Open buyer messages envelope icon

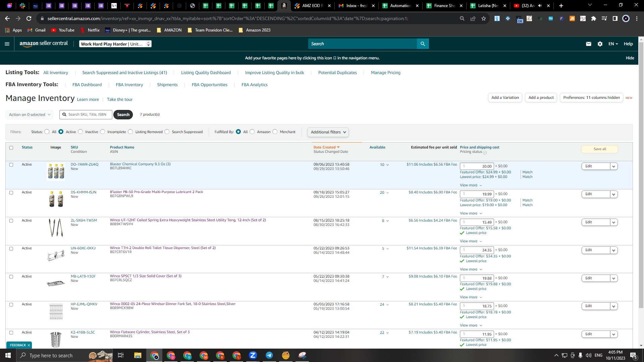[x=589, y=44]
